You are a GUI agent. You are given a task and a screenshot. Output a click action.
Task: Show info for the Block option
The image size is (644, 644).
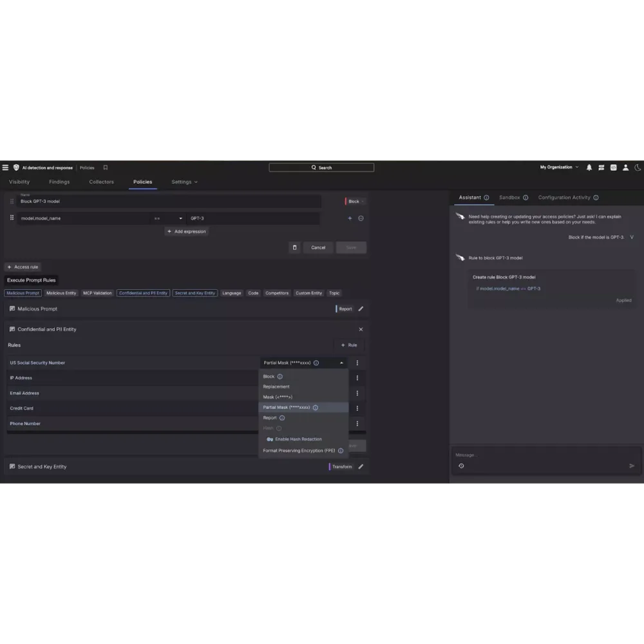point(279,377)
